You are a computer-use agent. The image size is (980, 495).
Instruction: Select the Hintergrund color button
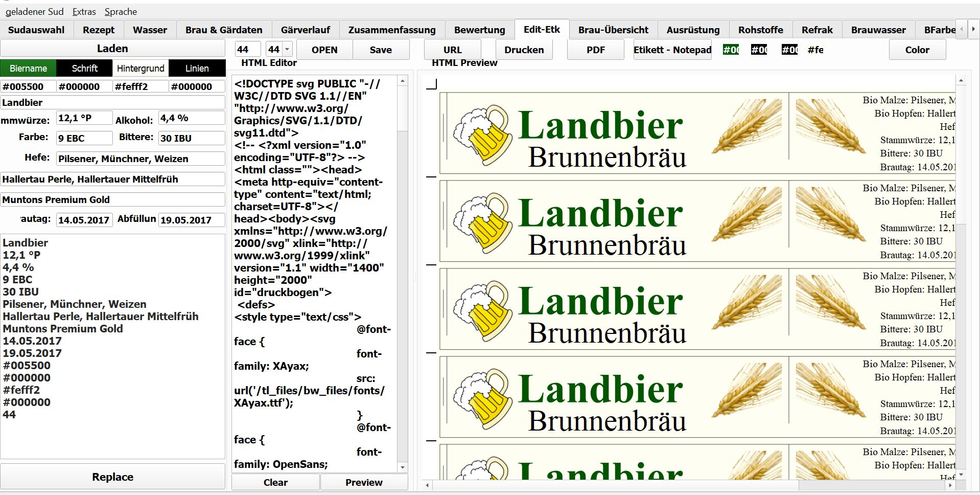tap(141, 68)
